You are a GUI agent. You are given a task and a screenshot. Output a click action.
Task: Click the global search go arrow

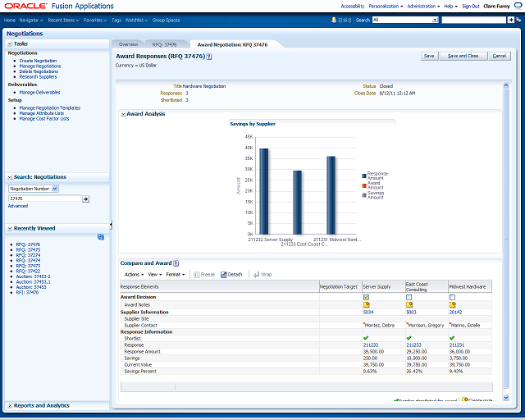(510, 20)
